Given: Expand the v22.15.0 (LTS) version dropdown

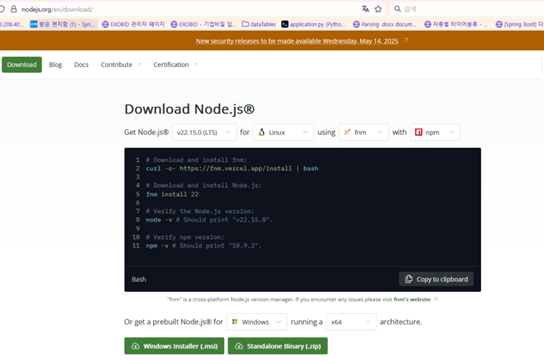Looking at the screenshot, I should coord(204,132).
